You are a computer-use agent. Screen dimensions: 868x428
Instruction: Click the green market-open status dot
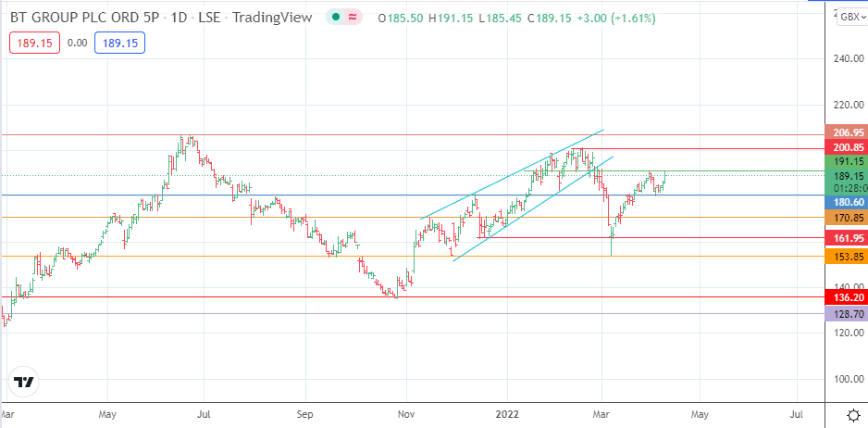[335, 18]
